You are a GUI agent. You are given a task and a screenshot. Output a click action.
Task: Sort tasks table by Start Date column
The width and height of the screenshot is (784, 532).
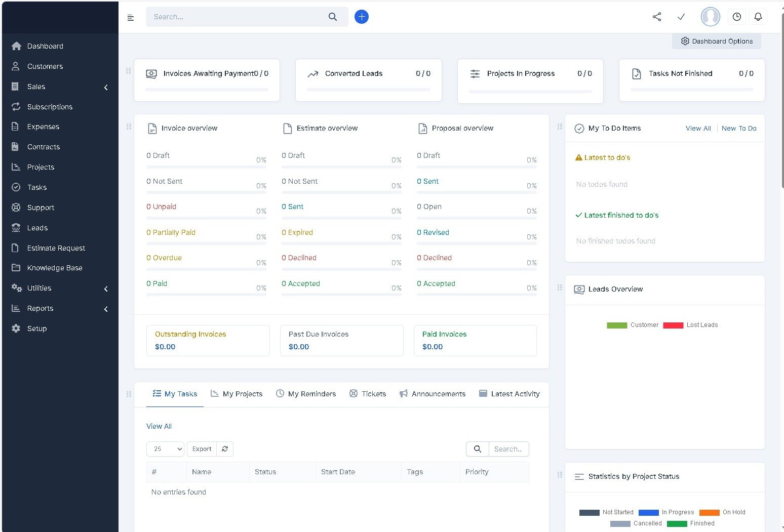358,472
